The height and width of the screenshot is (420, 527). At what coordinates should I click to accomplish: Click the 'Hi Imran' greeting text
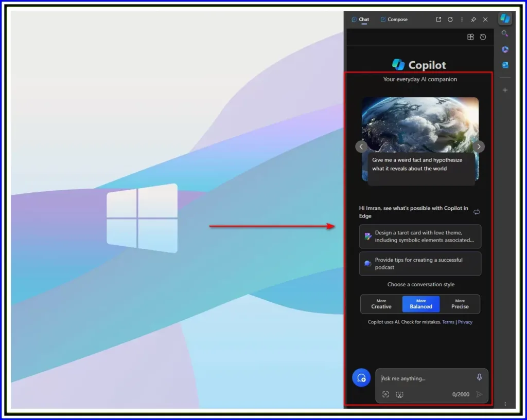pyautogui.click(x=413, y=212)
